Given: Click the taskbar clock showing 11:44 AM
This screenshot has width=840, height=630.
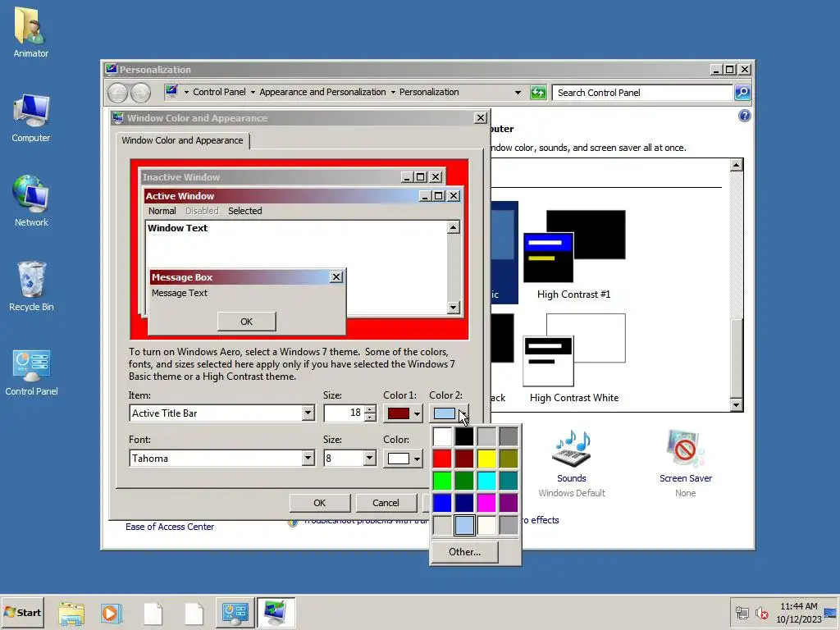Looking at the screenshot, I should coord(799,613).
